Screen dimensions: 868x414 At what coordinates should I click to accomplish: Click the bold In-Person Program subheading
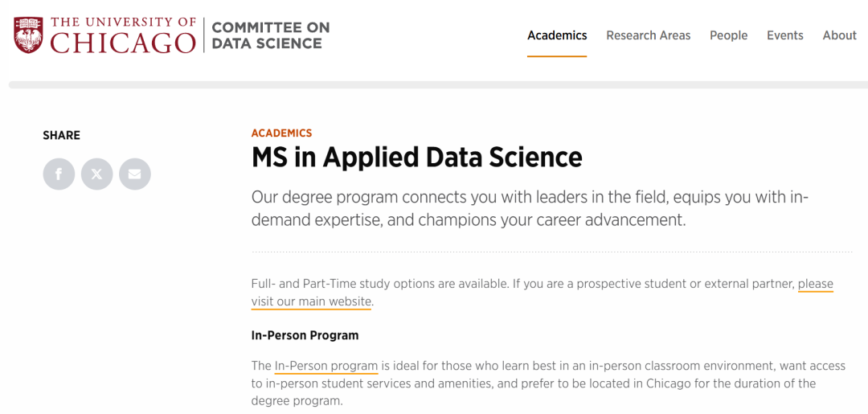click(305, 335)
